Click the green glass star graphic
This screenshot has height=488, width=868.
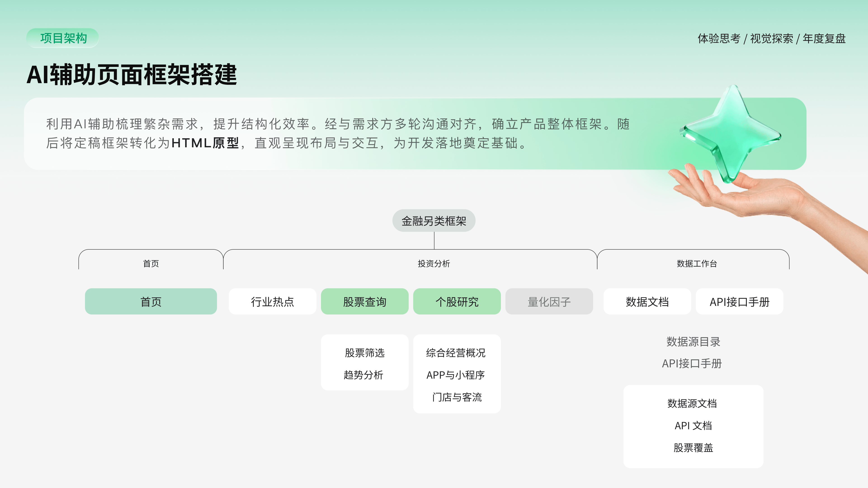point(731,134)
